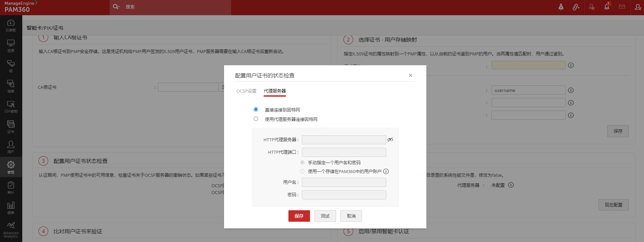Viewport: 644px width, 242px height.
Task: Click the 保存 button in section 2
Action: 618,131
